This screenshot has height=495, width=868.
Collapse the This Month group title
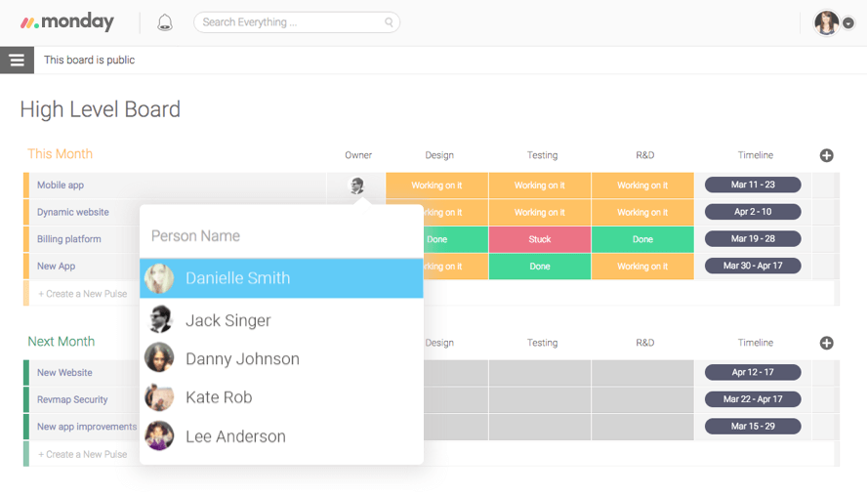click(60, 154)
